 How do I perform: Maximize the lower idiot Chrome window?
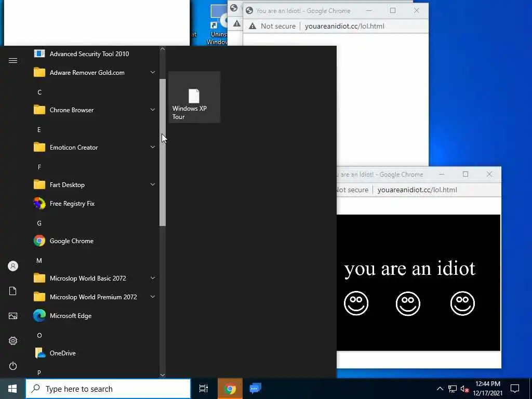pos(465,174)
